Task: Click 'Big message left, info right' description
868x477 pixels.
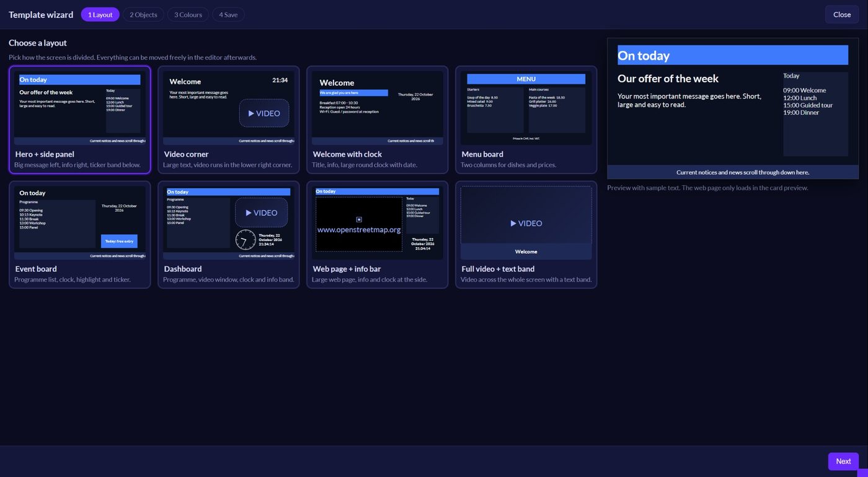Action: tap(77, 165)
